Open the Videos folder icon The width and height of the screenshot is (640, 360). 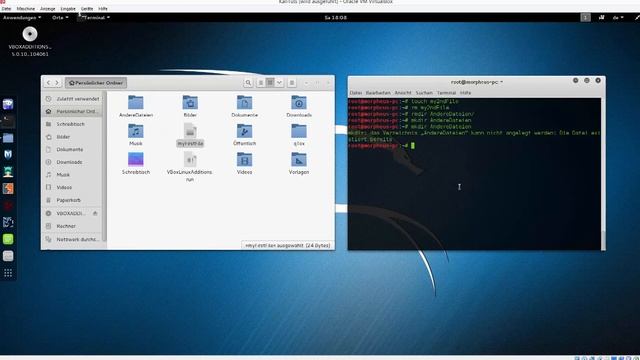tap(244, 160)
